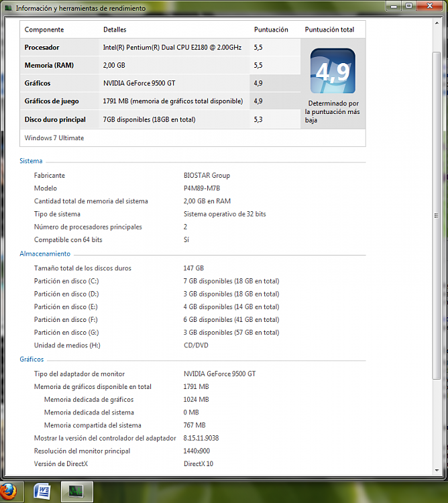Click Número de procesadores principales label
Image resolution: width=448 pixels, height=503 pixels.
(88, 227)
